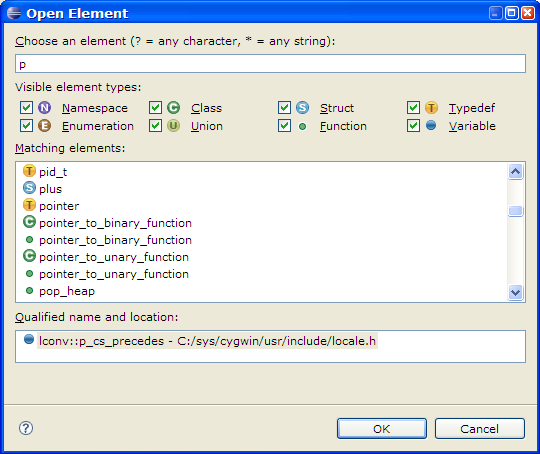Click the Variable blue circle icon
The image size is (540, 454).
(431, 125)
